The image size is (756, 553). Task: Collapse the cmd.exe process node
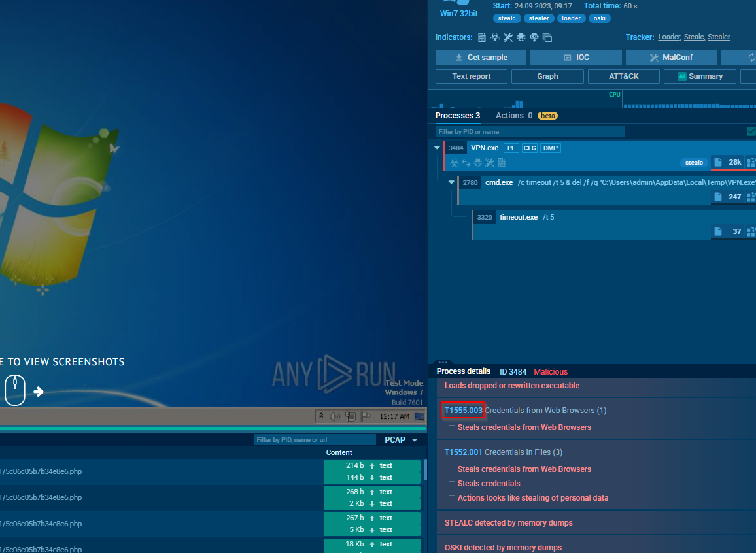451,182
